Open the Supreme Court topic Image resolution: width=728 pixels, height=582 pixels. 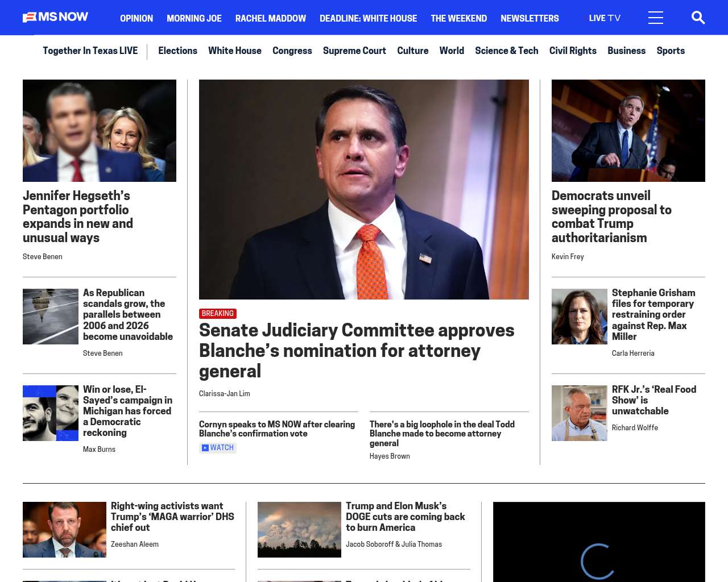pos(354,51)
